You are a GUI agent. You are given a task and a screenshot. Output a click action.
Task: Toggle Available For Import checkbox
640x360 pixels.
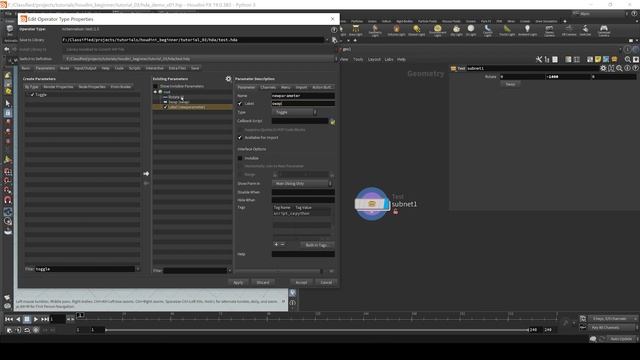(x=240, y=138)
